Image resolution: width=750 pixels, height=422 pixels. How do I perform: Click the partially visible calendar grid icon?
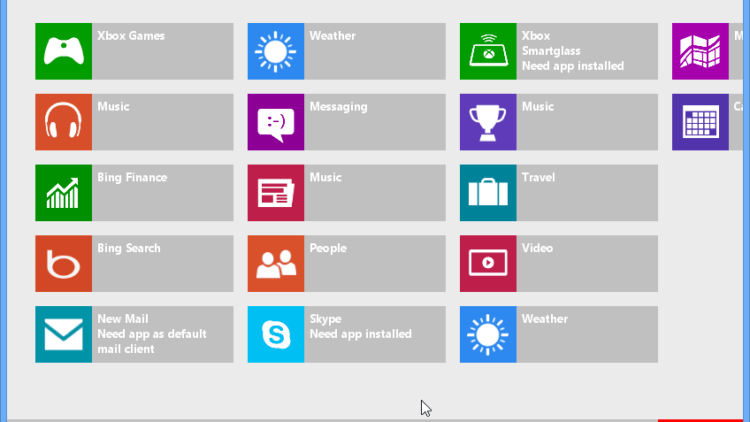click(700, 122)
